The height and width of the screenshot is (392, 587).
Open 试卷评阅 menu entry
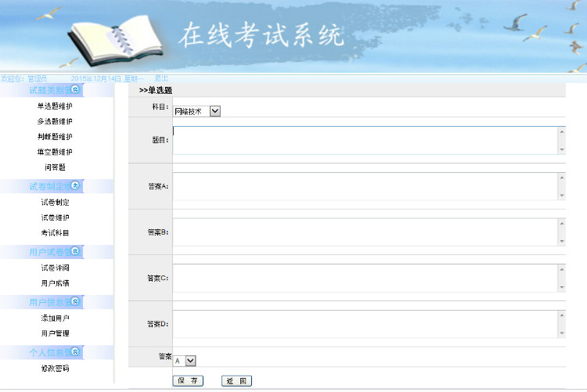(x=55, y=268)
